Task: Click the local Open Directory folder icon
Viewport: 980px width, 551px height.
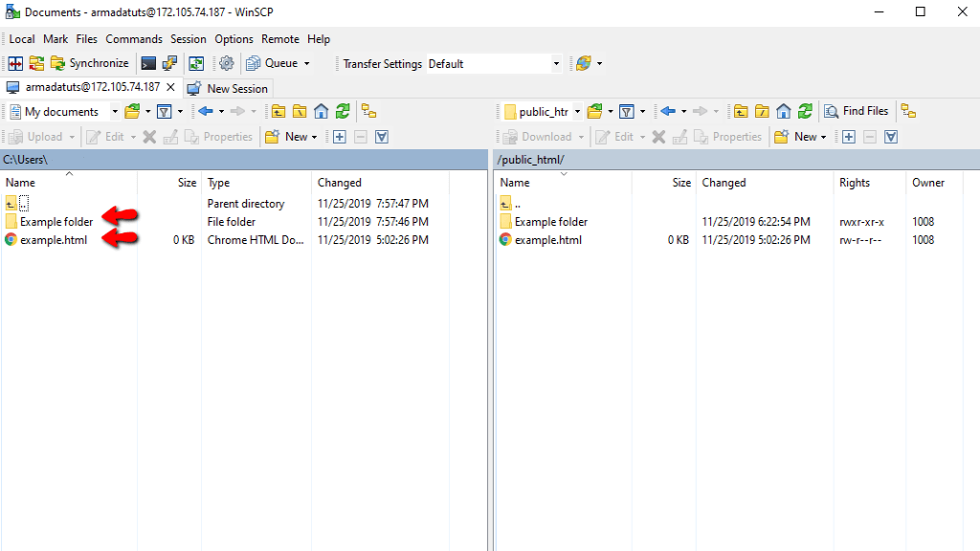Action: (x=132, y=112)
